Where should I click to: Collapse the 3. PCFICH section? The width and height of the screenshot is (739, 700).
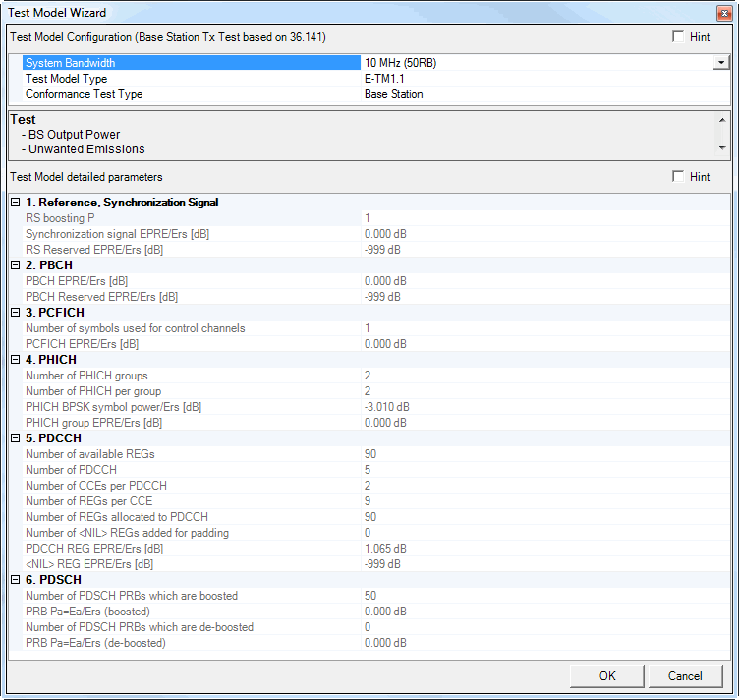coord(15,312)
